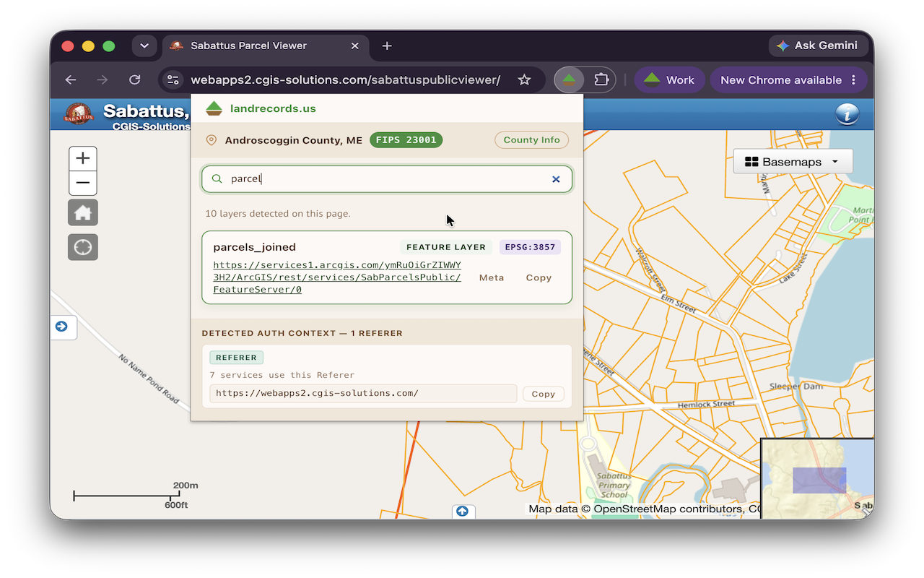Screen dimensions: 924x578
Task: Return map to home extent
Action: 83,212
